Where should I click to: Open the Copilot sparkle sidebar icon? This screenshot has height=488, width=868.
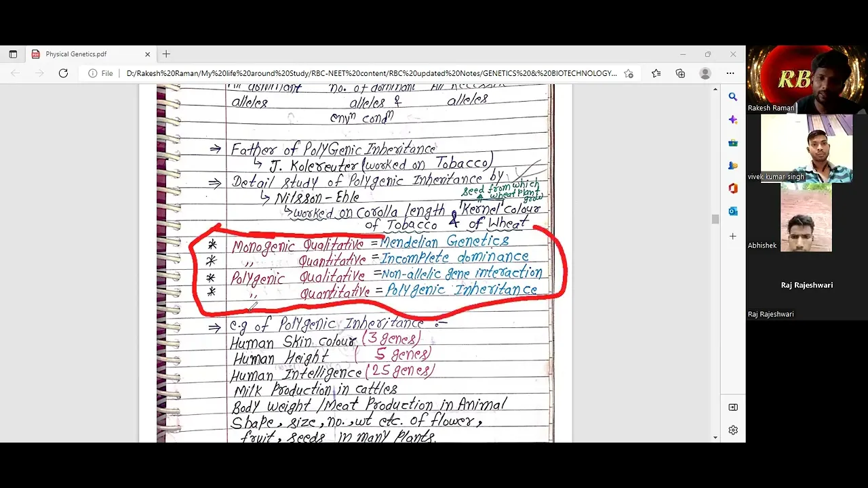tap(733, 120)
